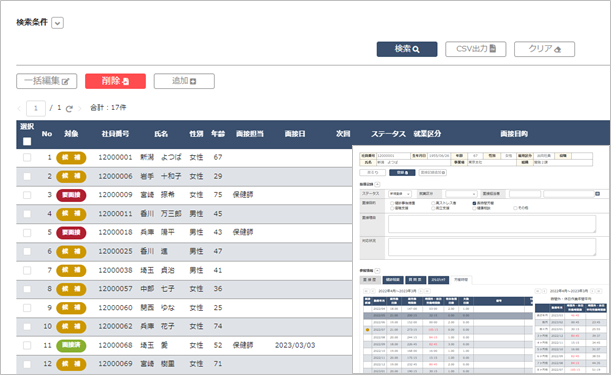Check the row for employee 12000018
Screen dimensions: 611x375
27,233
